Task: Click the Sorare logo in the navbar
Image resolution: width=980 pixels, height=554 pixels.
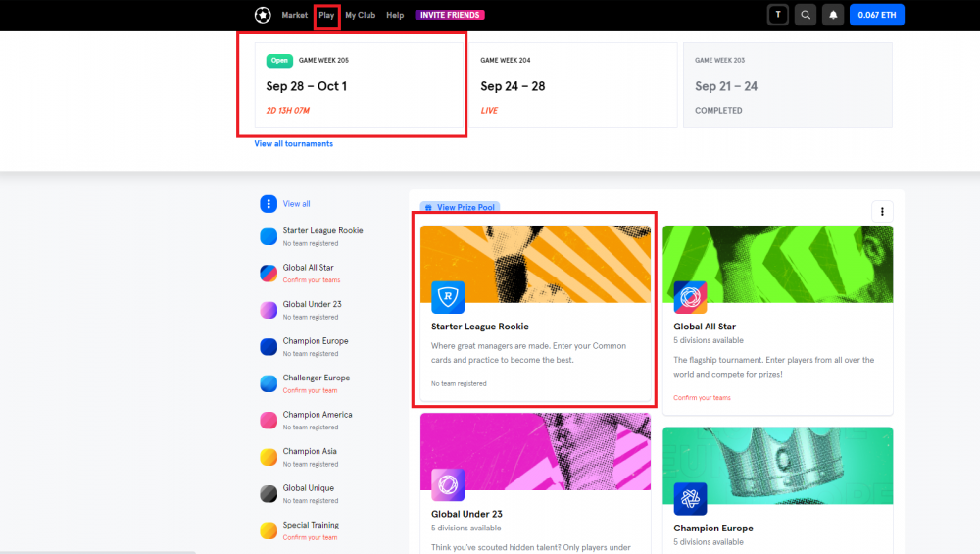Action: [263, 15]
